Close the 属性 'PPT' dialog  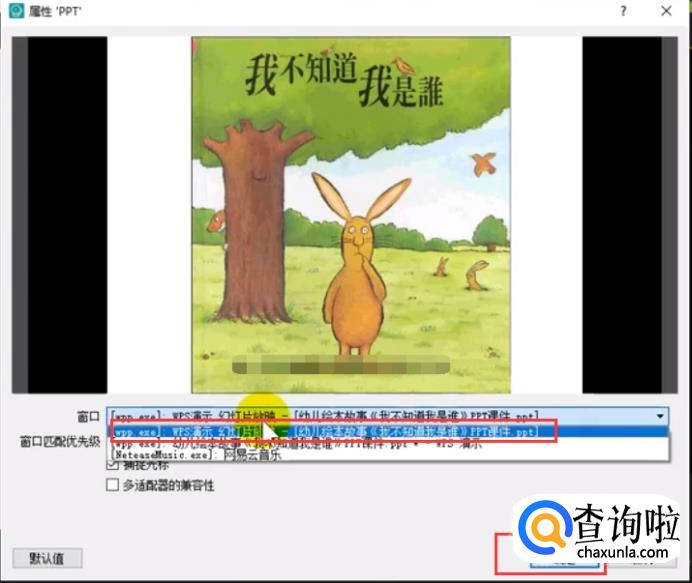click(666, 11)
